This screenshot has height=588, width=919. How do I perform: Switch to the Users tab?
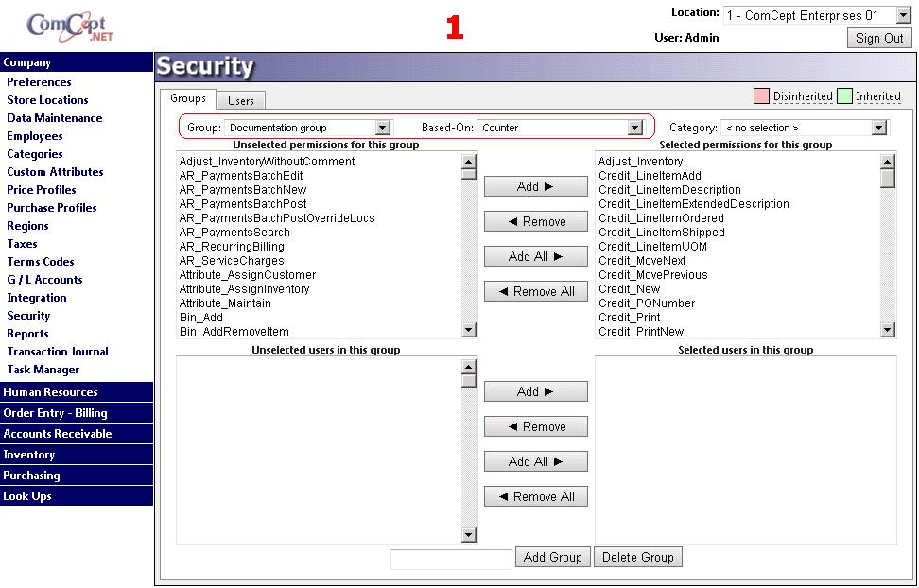(241, 101)
